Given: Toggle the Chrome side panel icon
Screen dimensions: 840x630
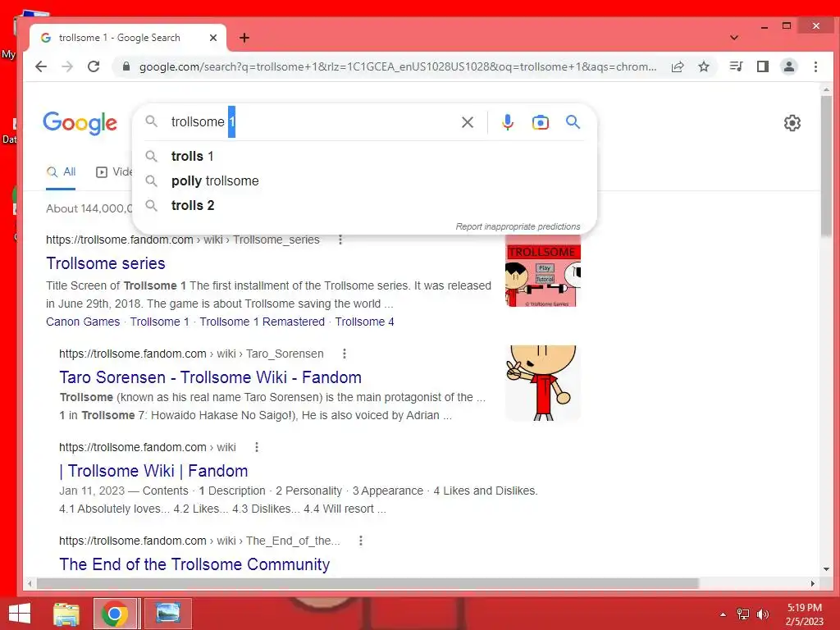Looking at the screenshot, I should coord(763,66).
